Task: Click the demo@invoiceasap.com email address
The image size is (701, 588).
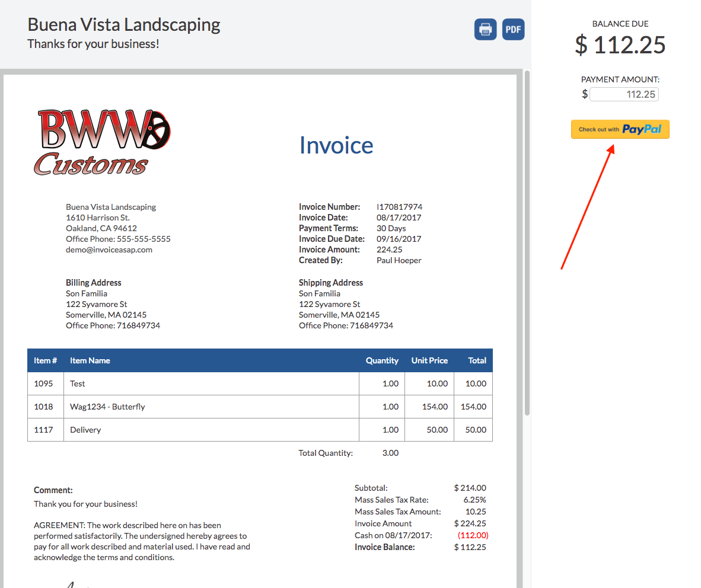Action: coord(109,250)
